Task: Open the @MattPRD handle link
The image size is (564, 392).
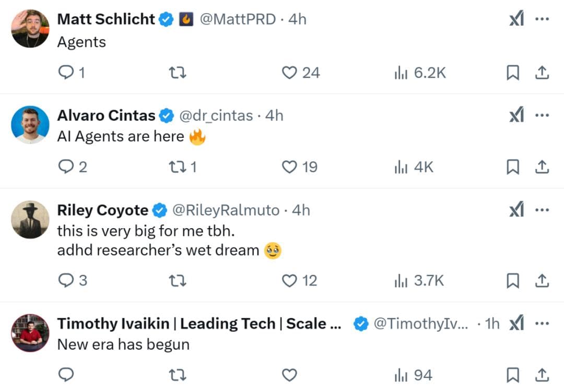Action: click(238, 19)
